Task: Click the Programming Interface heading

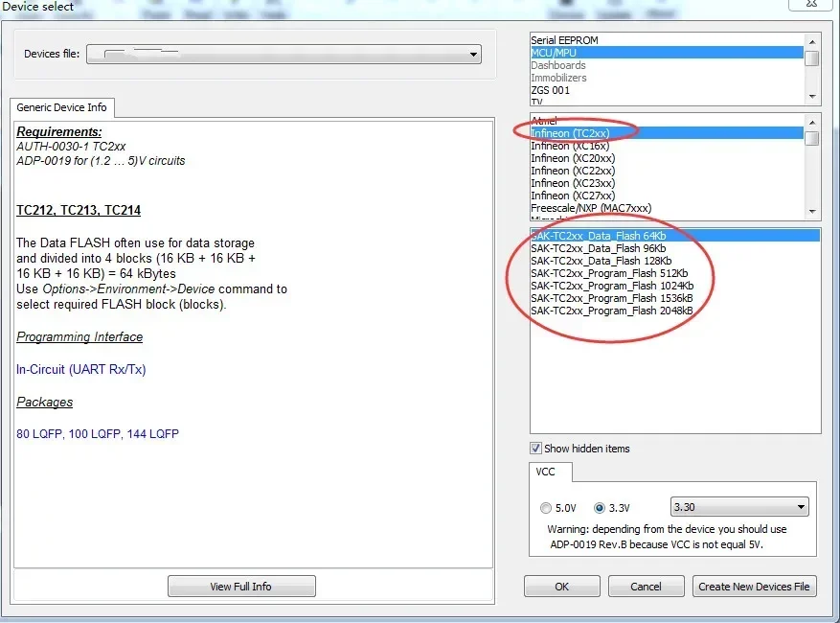Action: click(79, 336)
